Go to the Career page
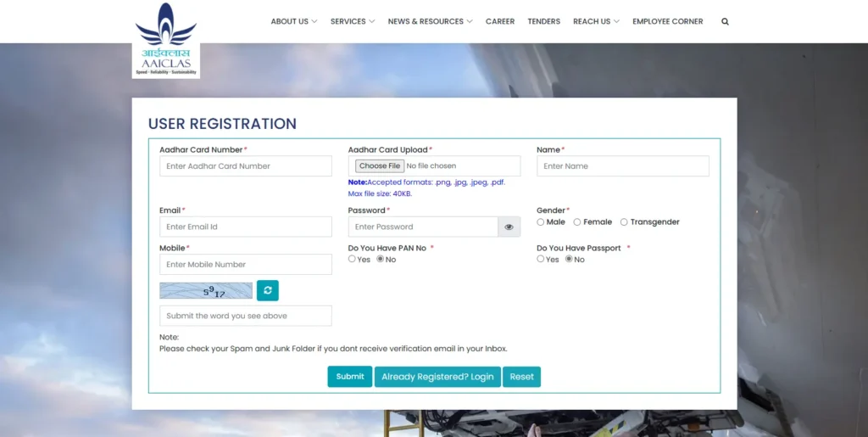 (500, 21)
